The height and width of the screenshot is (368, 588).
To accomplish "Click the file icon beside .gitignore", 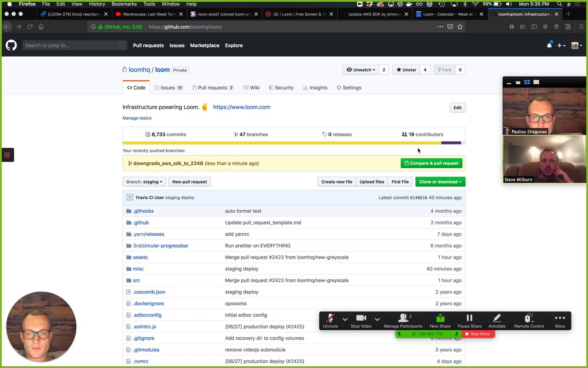I will click(129, 338).
